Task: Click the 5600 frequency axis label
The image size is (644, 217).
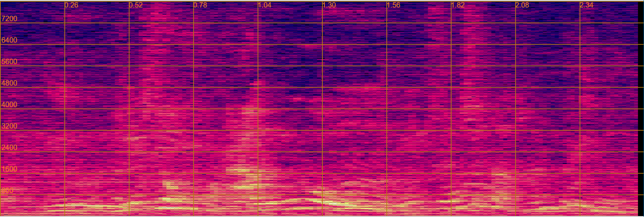Action: pos(9,61)
